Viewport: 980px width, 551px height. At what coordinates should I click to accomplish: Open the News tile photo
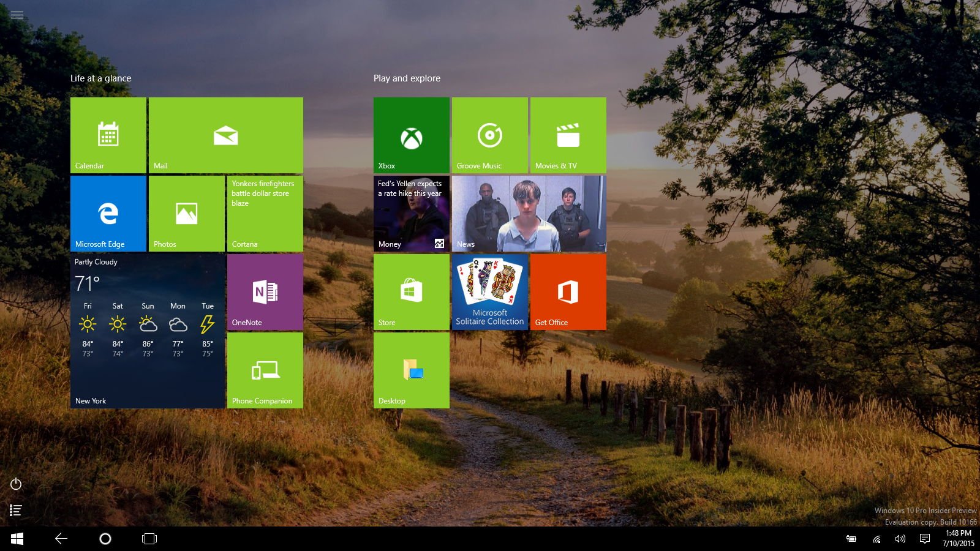click(x=529, y=214)
